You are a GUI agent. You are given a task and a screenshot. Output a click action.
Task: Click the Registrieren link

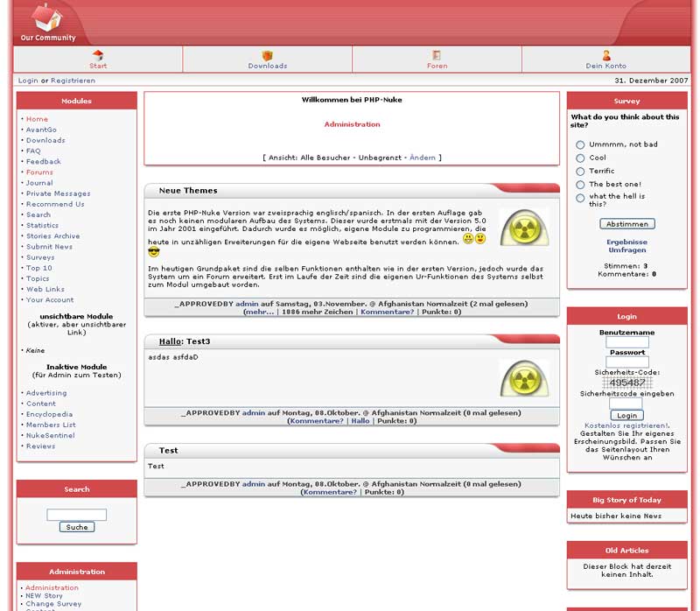[73, 81]
